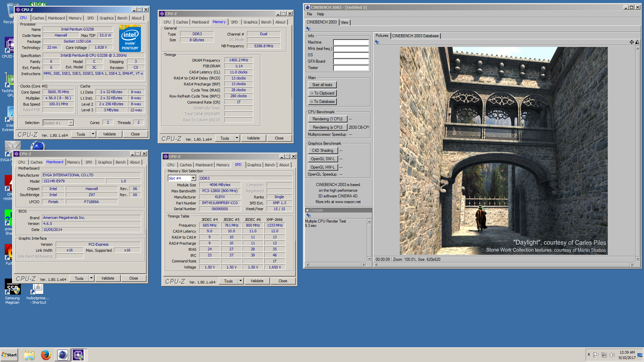
Task: Run the C4D Shading benchmark
Action: (x=323, y=150)
